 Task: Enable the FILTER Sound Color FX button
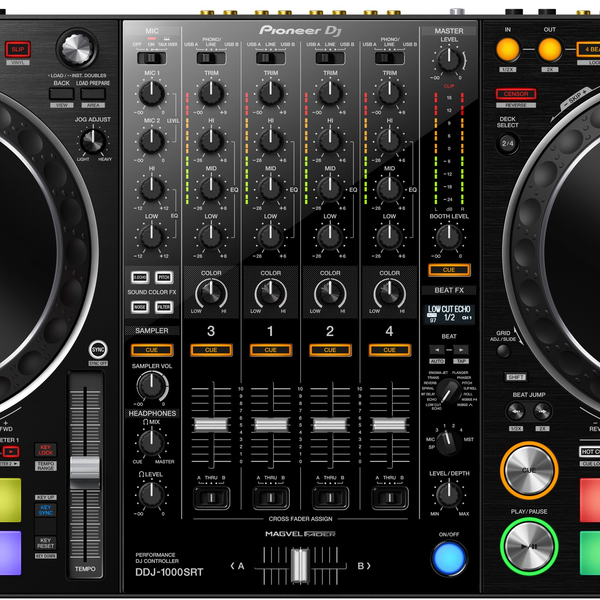coord(164,307)
